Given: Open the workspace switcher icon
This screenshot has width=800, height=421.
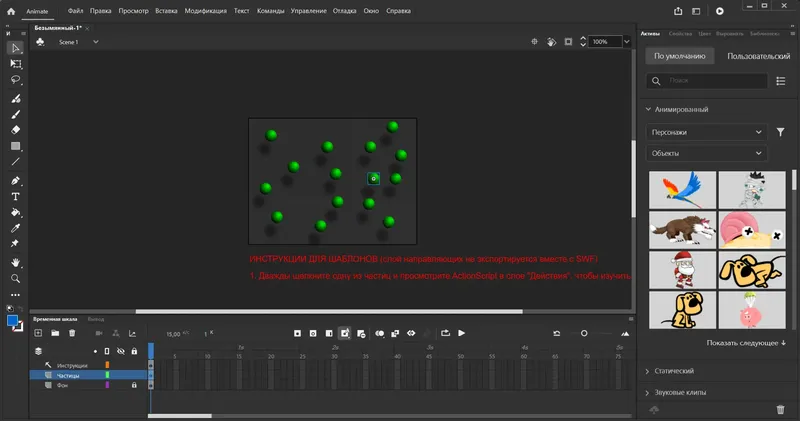Looking at the screenshot, I should point(696,11).
